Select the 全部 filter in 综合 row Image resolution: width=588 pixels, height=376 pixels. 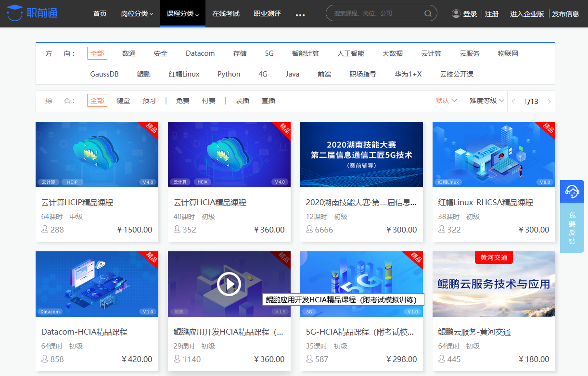97,101
